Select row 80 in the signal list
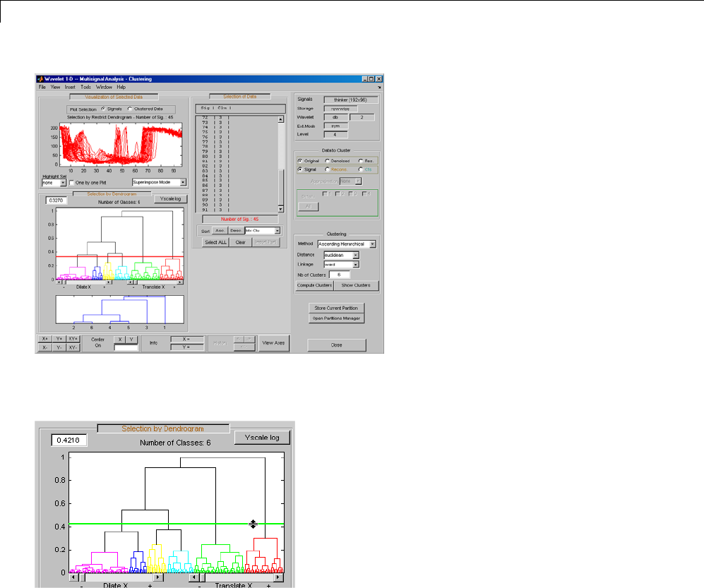The height and width of the screenshot is (588, 704). pyautogui.click(x=237, y=157)
